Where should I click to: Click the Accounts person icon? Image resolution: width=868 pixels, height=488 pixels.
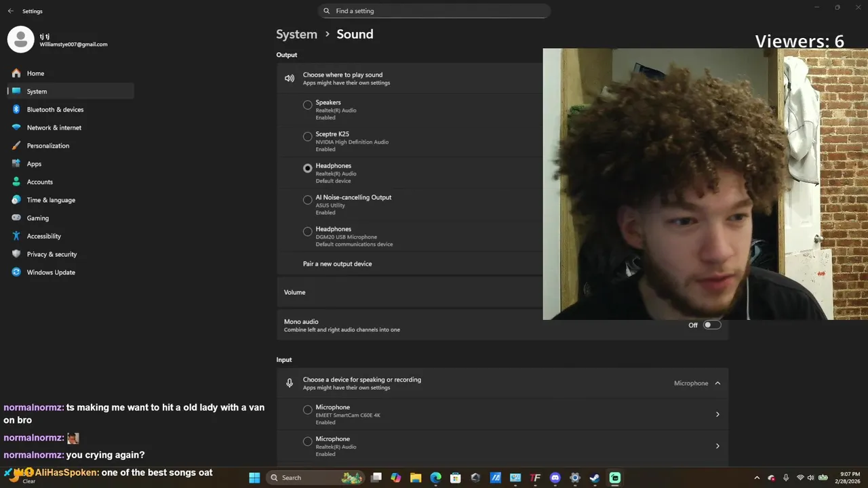(x=16, y=182)
